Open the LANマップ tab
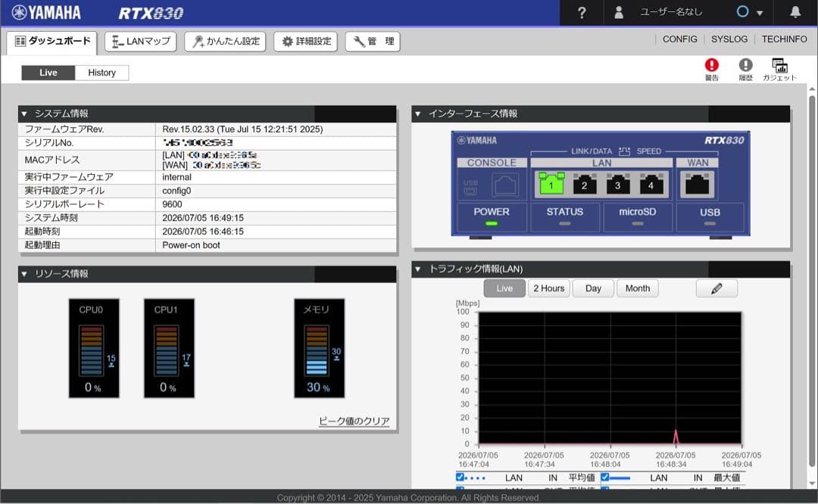The width and height of the screenshot is (818, 504). pyautogui.click(x=141, y=41)
